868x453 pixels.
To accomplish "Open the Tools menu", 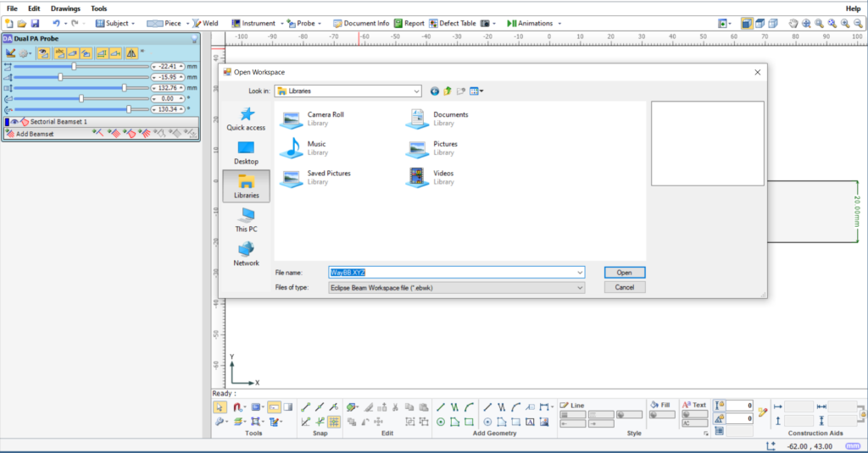I will [x=98, y=8].
